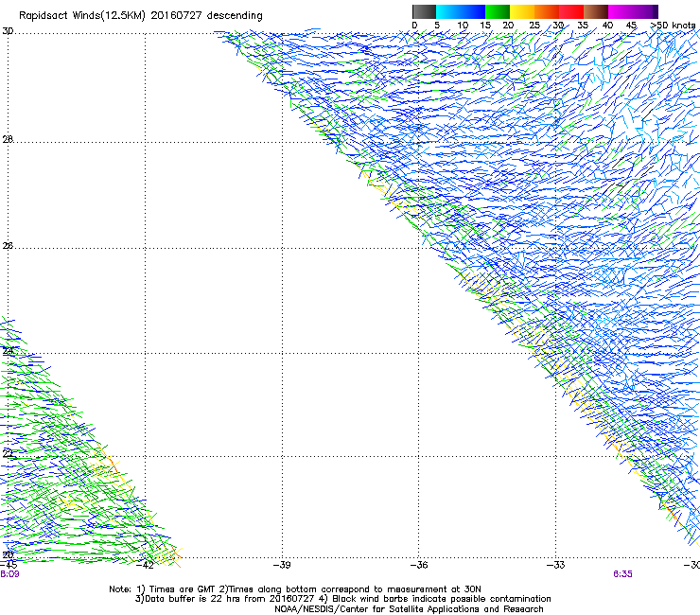Click the '40' legend speed label
Image resolution: width=700 pixels, height=615 pixels.
point(607,26)
